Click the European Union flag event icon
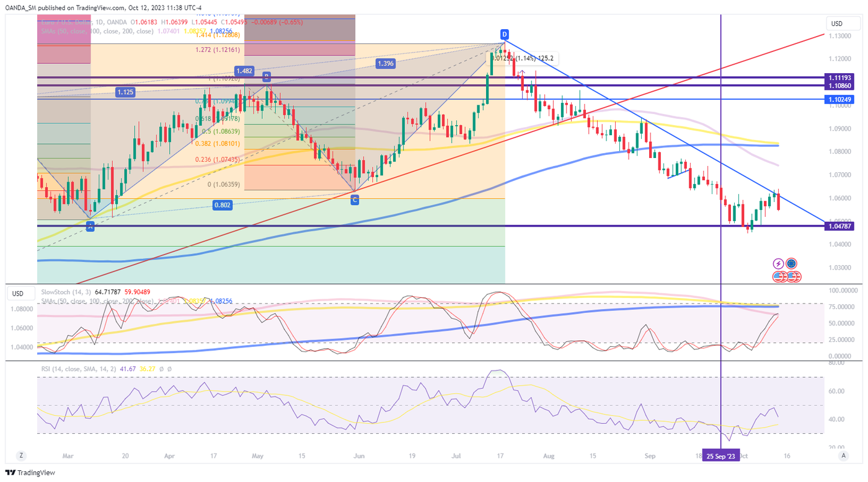This screenshot has width=868, height=482. click(791, 264)
